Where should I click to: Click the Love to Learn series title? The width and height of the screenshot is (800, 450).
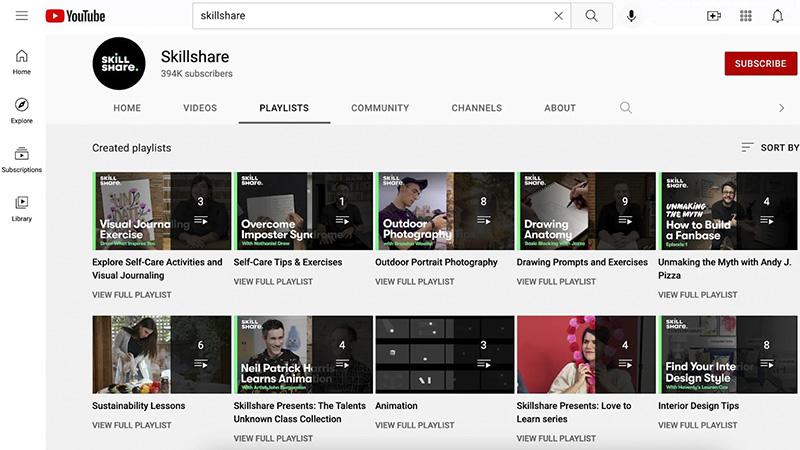point(573,412)
